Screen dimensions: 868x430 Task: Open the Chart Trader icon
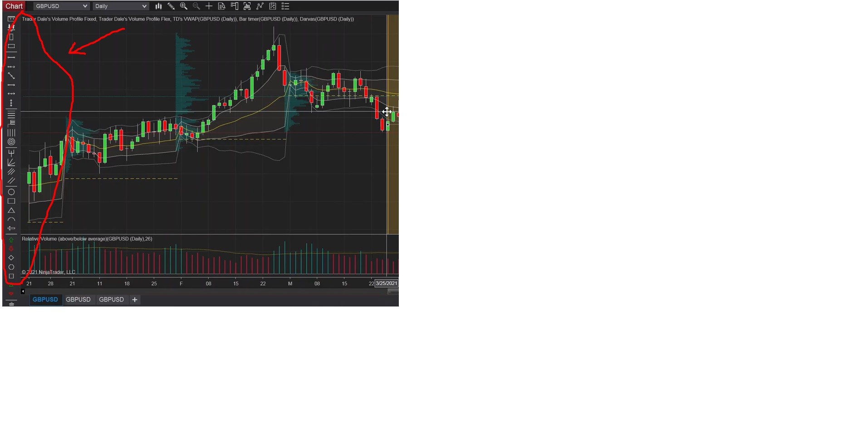point(235,6)
